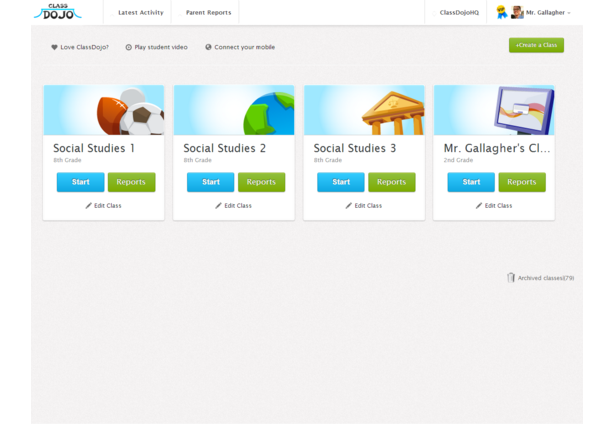Click Edit Class text for Social Studies 2

tap(238, 206)
